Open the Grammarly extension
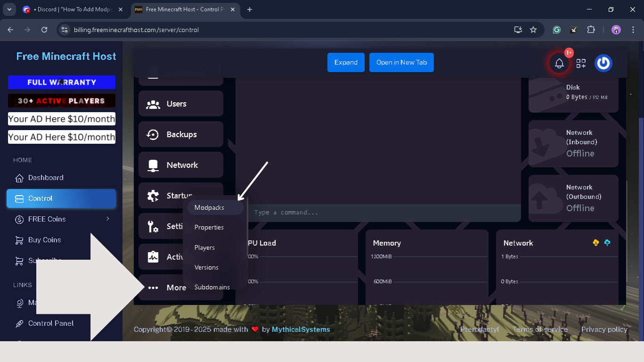This screenshot has height=362, width=644. [557, 30]
